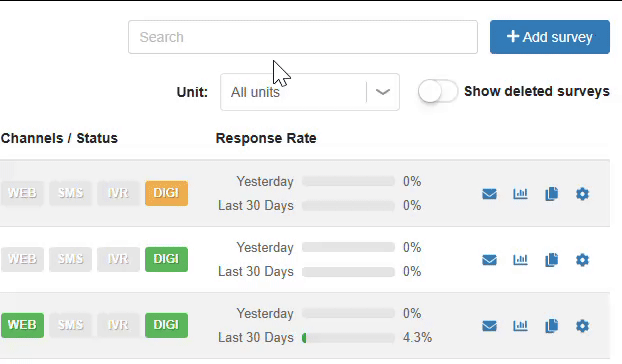Click copy icon in first survey row
The height and width of the screenshot is (364, 622).
[551, 194]
